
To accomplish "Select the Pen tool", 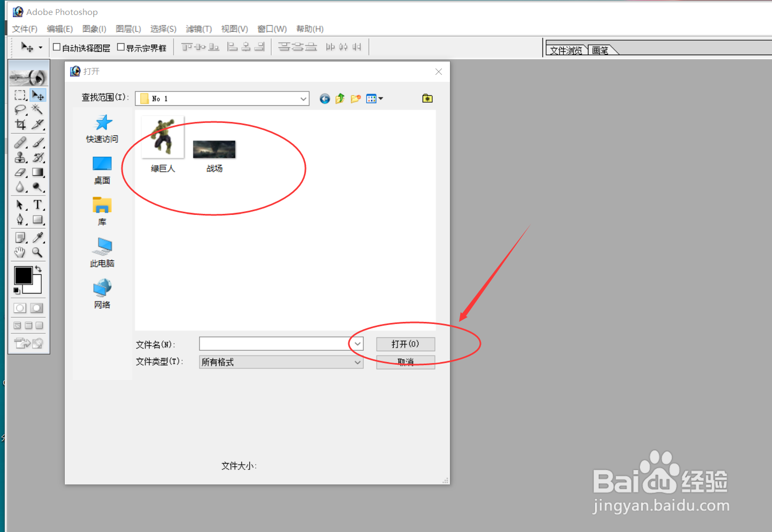I will tap(20, 219).
